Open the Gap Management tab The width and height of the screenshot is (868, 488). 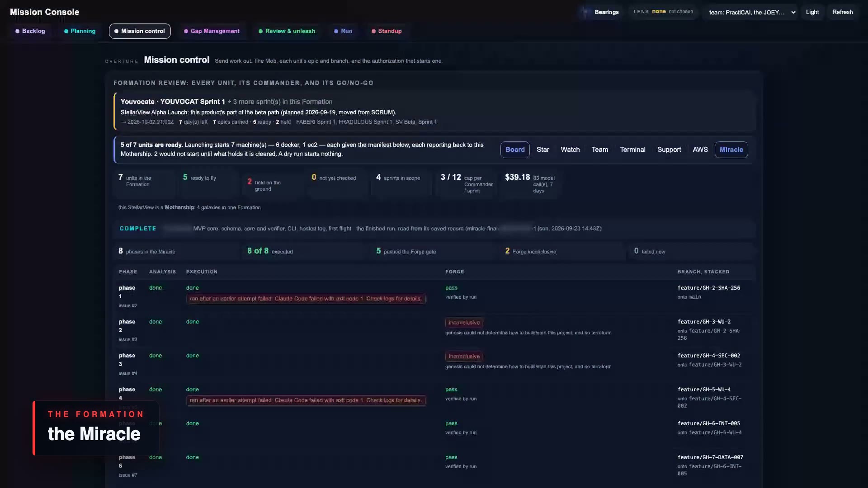point(212,31)
